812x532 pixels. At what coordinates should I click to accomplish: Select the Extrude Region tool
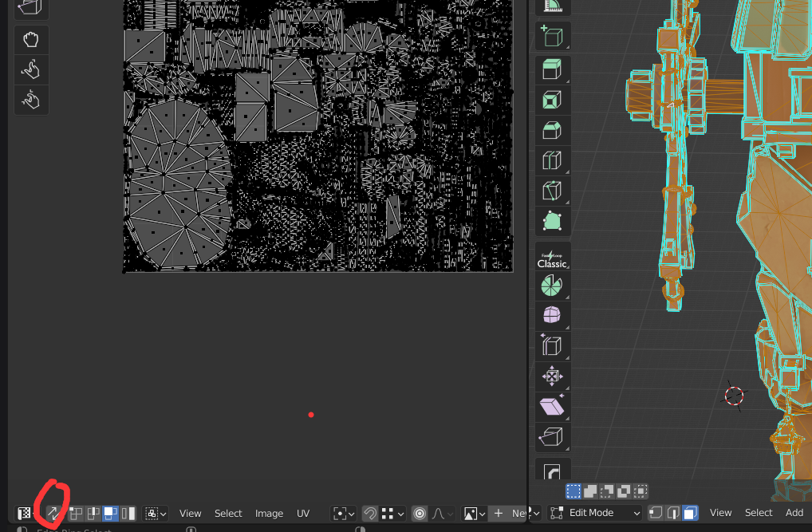tap(552, 69)
